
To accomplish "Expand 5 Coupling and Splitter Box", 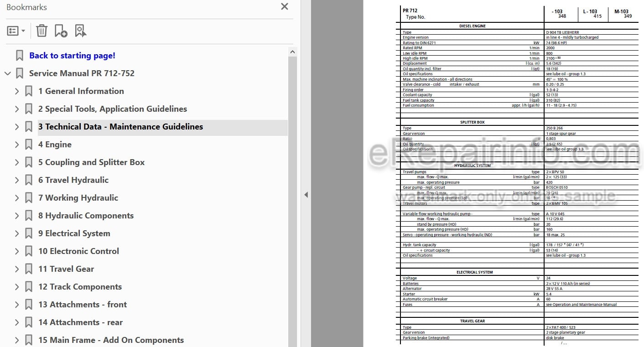I will tap(17, 162).
